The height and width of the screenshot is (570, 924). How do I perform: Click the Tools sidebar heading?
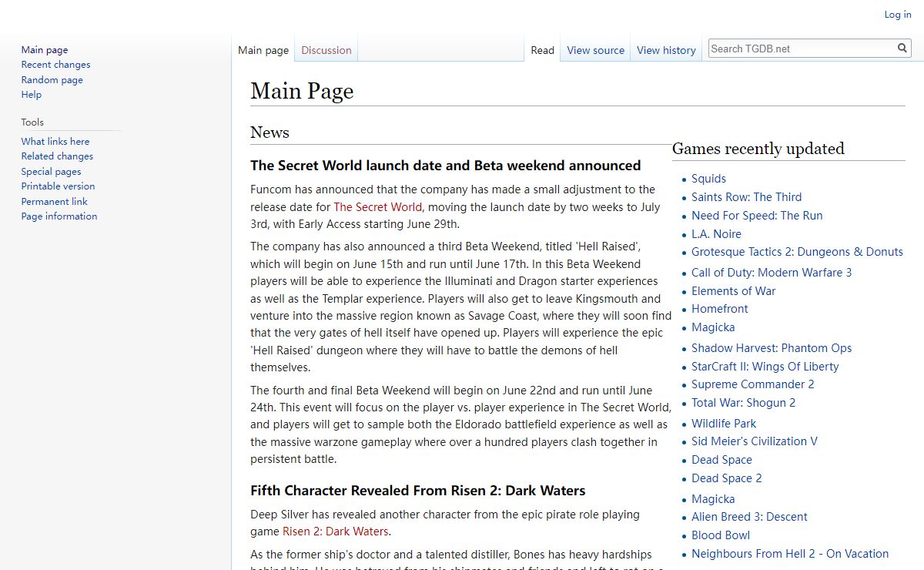32,122
